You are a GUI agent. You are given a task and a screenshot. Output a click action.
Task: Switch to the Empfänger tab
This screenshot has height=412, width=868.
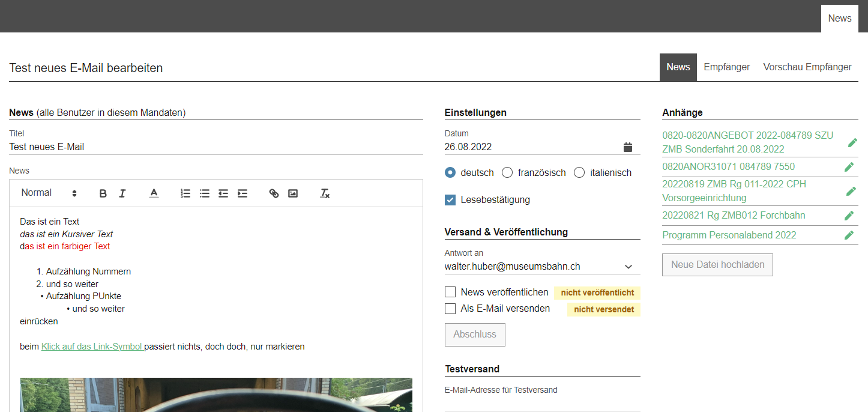[x=726, y=67]
